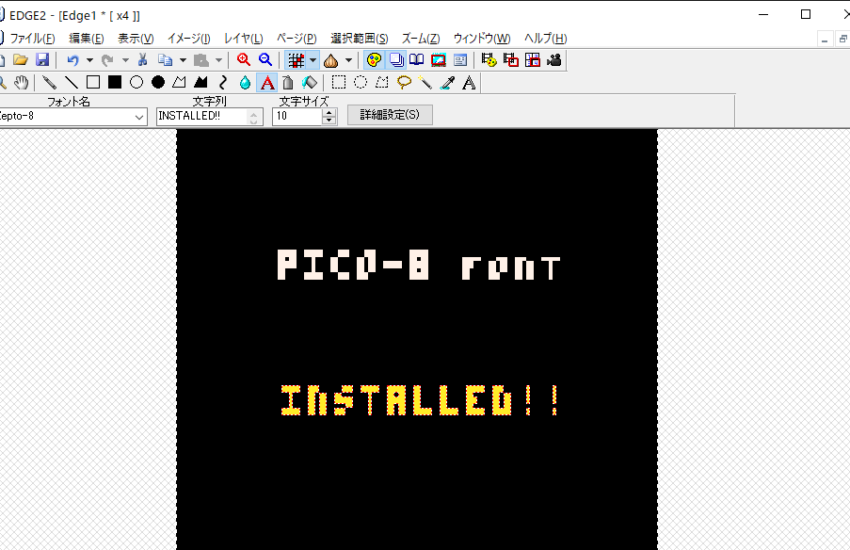850x550 pixels.
Task: Select the hand pan tool
Action: 21,82
